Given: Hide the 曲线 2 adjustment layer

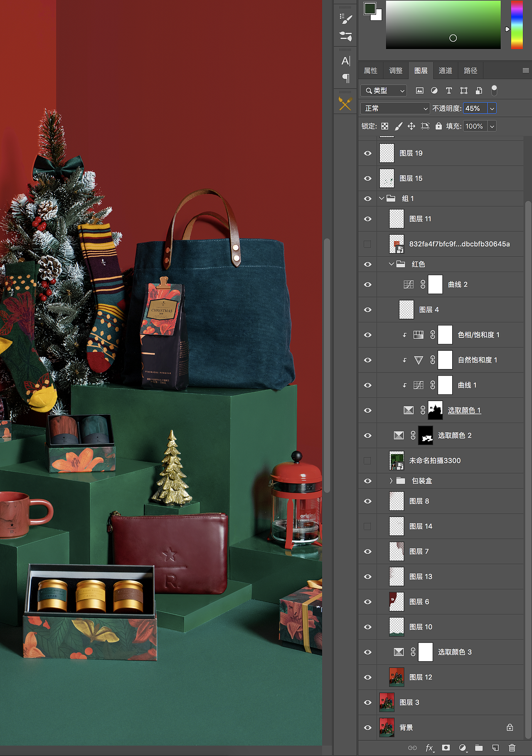Looking at the screenshot, I should tap(368, 285).
